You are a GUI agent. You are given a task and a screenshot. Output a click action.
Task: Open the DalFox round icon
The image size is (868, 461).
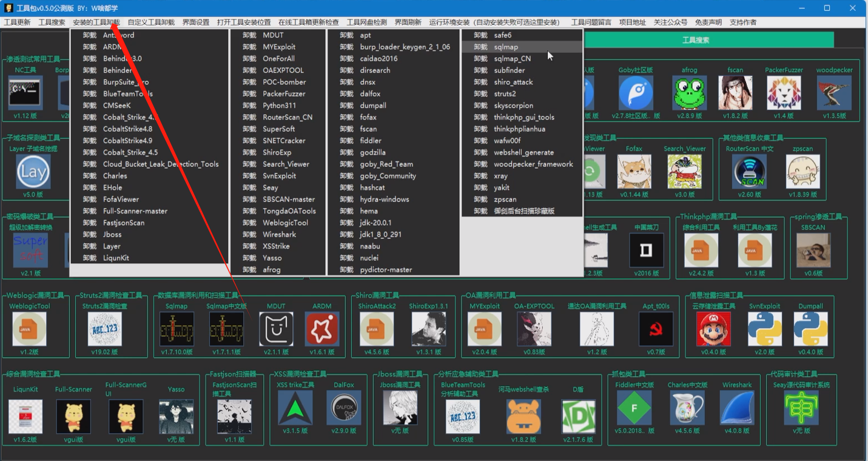344,408
